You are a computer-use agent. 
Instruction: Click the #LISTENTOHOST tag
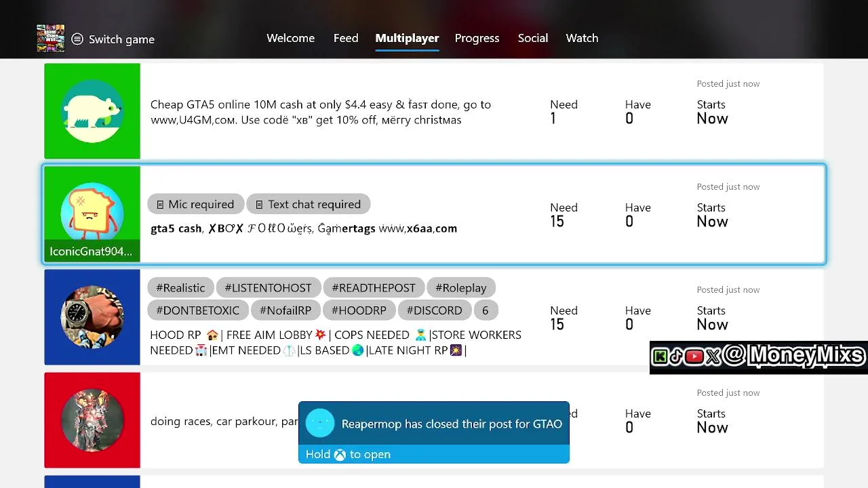tap(268, 287)
